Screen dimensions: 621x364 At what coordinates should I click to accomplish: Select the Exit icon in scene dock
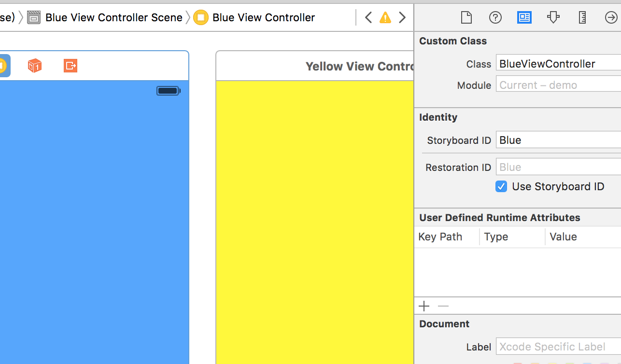click(x=71, y=66)
